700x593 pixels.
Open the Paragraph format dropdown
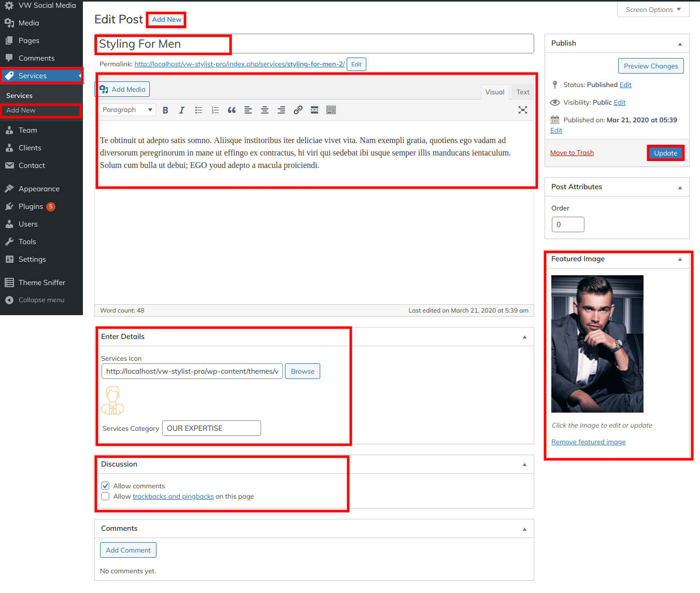pos(127,110)
